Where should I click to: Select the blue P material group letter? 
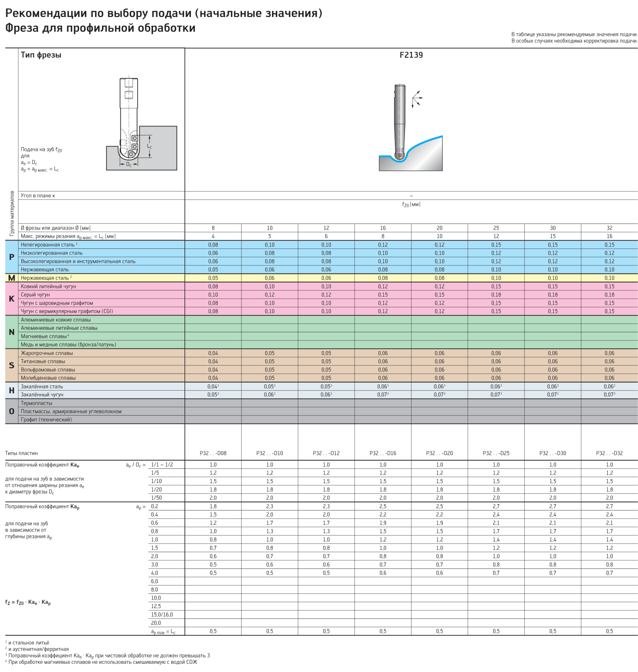tap(12, 257)
